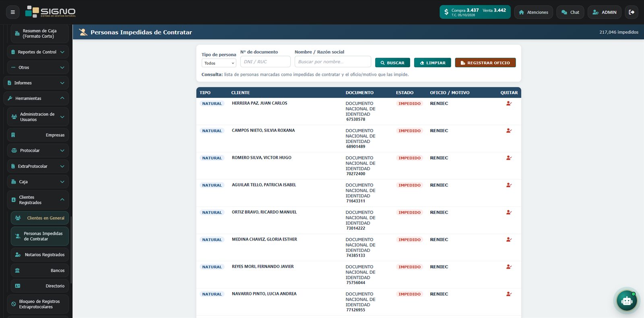Click the logout icon in header
Image resolution: width=644 pixels, height=318 pixels.
[x=632, y=12]
